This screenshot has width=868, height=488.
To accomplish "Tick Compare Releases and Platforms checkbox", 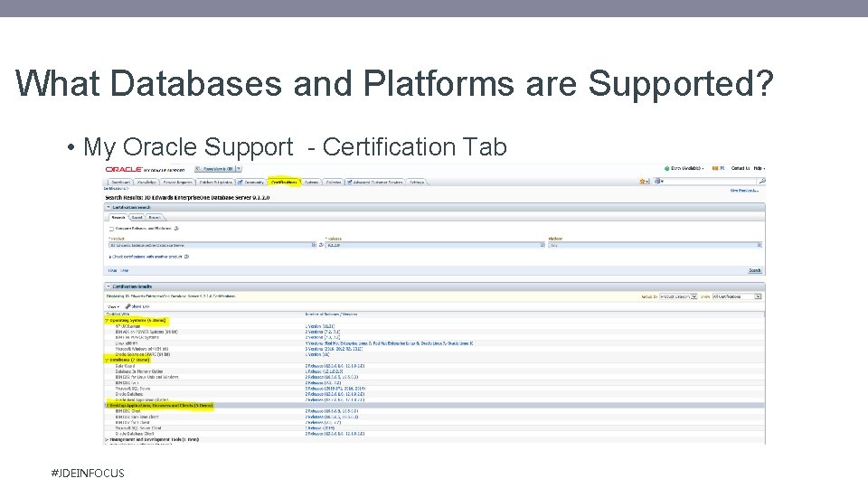I will [x=111, y=229].
